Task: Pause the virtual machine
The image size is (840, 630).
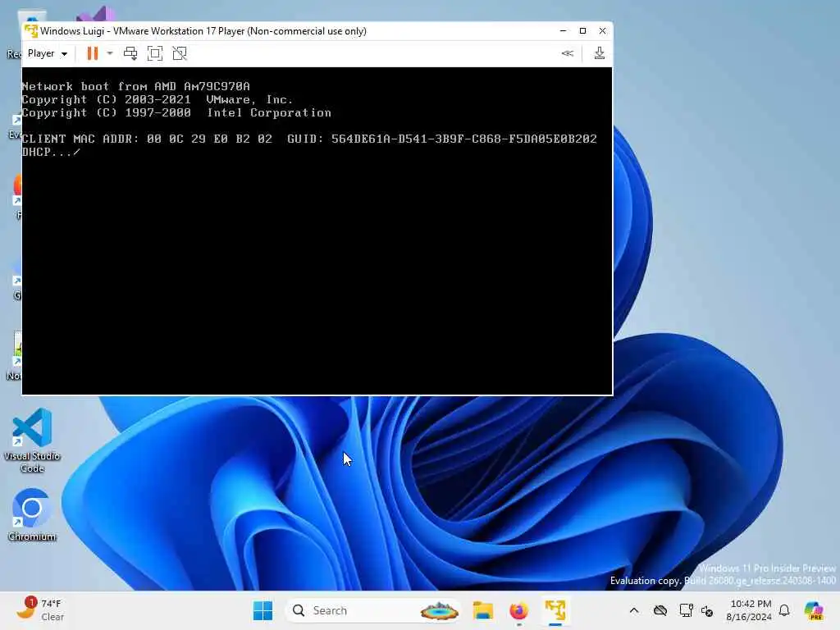Action: pyautogui.click(x=93, y=53)
